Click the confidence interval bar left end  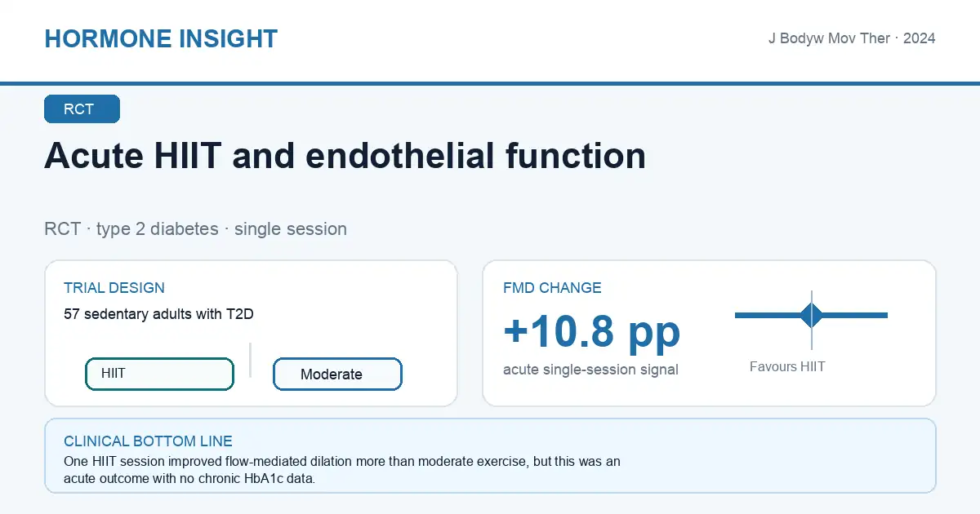[x=738, y=315]
